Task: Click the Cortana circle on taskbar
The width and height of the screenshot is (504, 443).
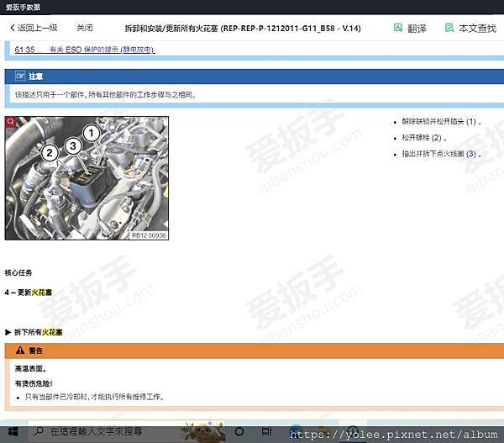Action: (239, 431)
